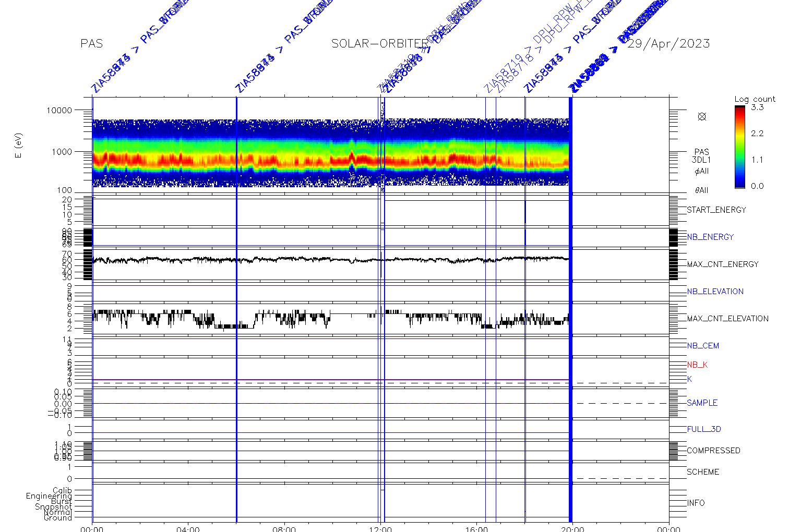The height and width of the screenshot is (532, 789).
Task: Click the blue event line at 18:00
Action: point(525,309)
